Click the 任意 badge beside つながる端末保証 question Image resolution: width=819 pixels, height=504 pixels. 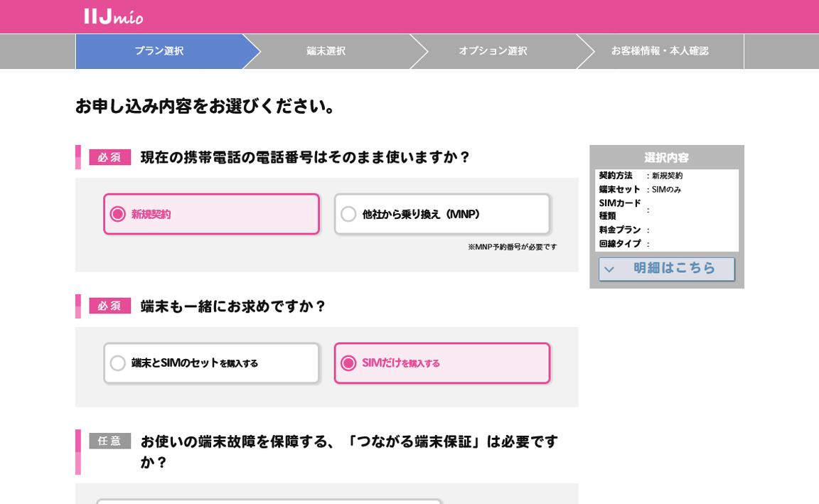click(x=109, y=441)
